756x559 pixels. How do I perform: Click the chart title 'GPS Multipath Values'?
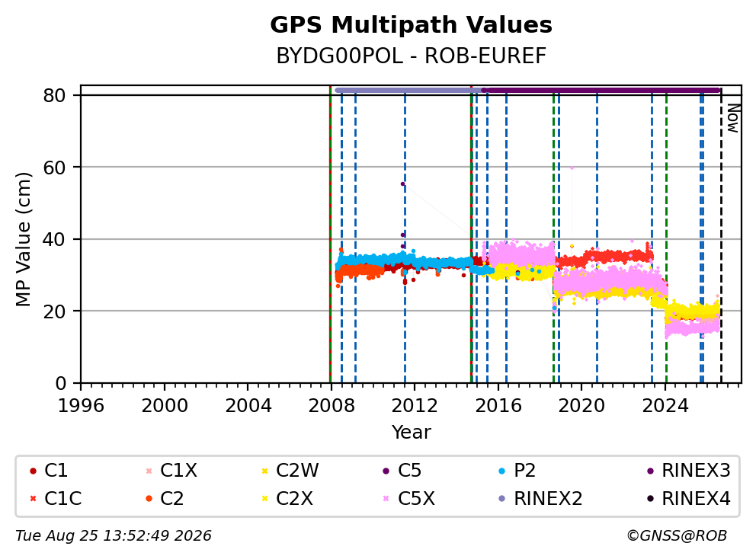tap(411, 25)
